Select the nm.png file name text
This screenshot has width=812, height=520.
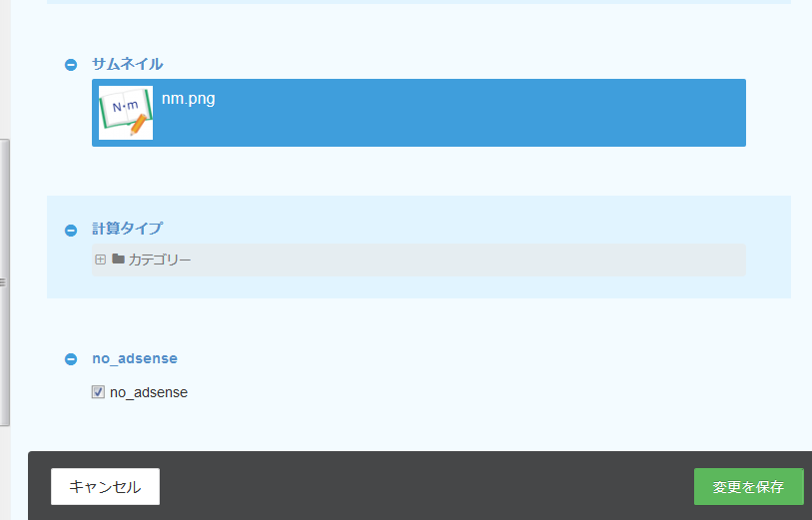pyautogui.click(x=188, y=99)
